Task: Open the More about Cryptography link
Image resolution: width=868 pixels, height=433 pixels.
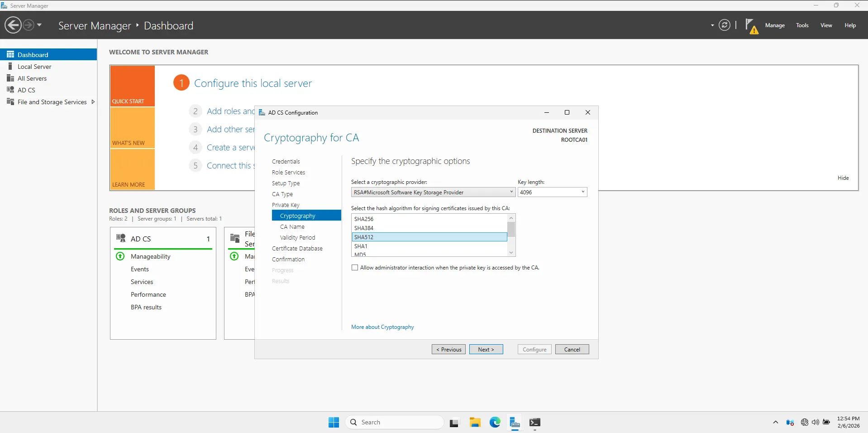Action: [x=382, y=327]
